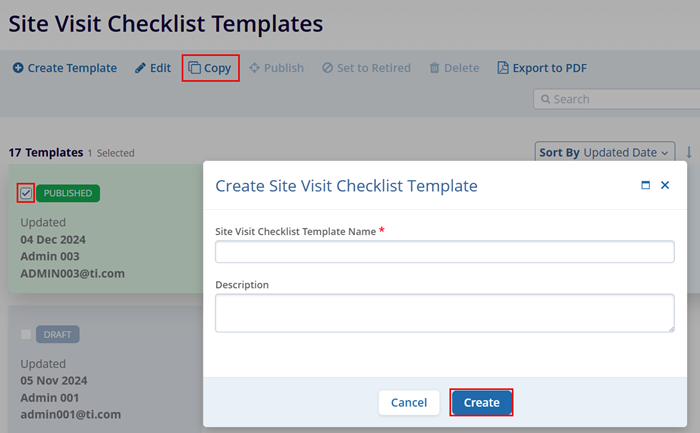Close the Create Template dialog
Screen dimensions: 700x433
[665, 185]
